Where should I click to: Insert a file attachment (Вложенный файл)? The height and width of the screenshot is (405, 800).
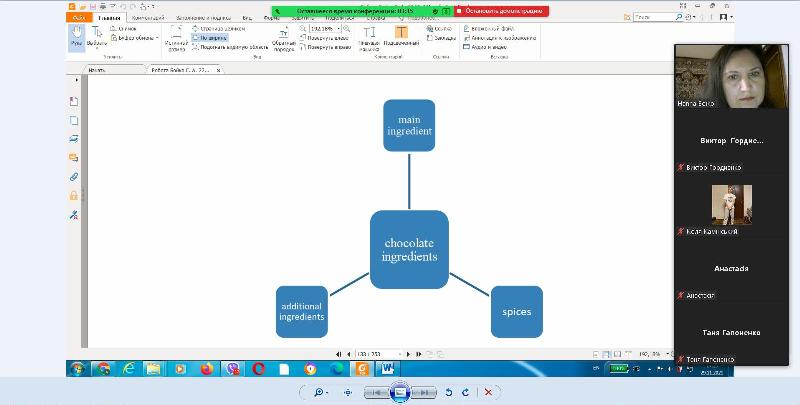click(x=489, y=29)
